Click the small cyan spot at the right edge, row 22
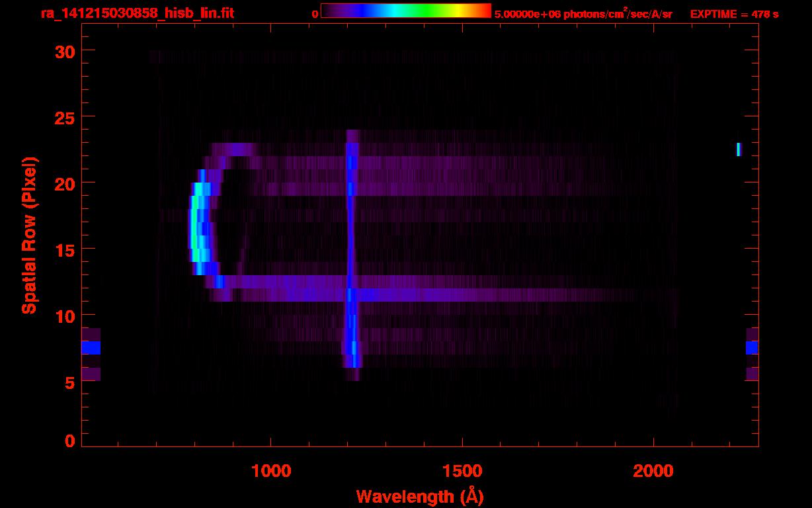812x508 pixels. coord(739,149)
